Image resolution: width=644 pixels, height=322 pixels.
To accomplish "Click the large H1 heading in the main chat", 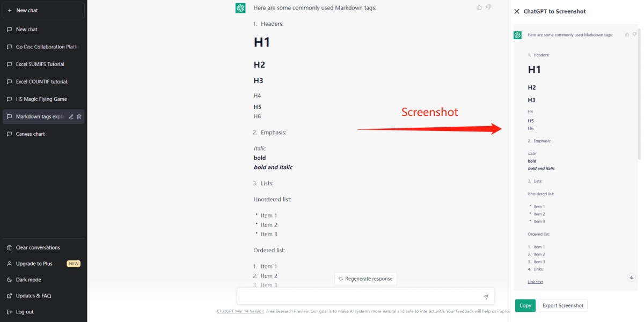I will point(262,42).
